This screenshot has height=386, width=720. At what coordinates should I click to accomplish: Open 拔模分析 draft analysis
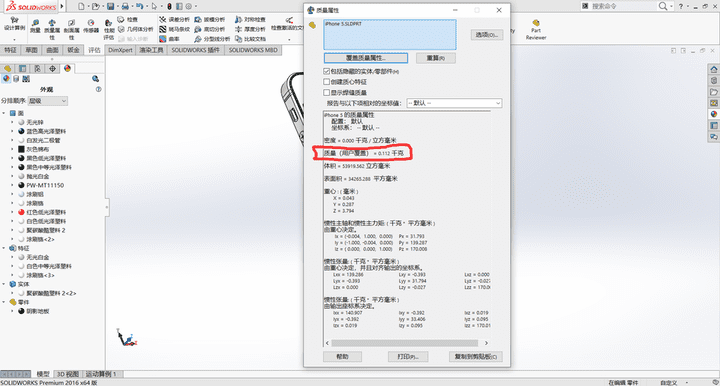tap(209, 19)
